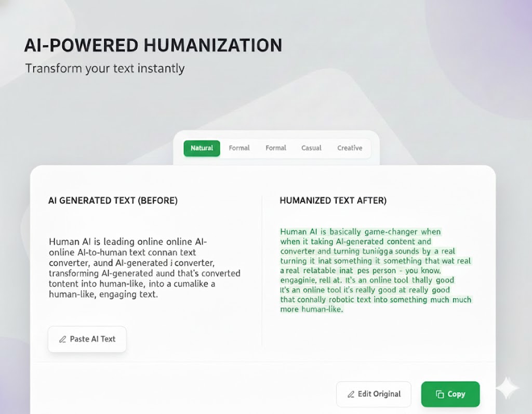The height and width of the screenshot is (414, 532).
Task: Click inside the original AI text paragraph
Action: point(144,268)
